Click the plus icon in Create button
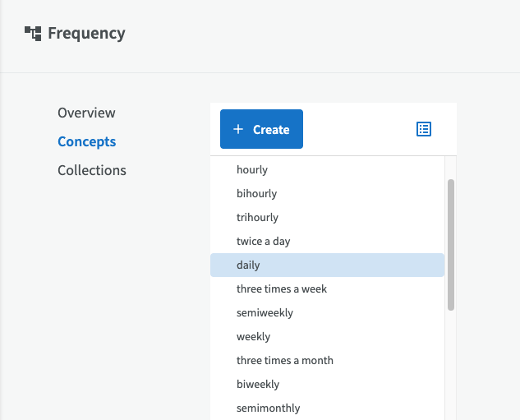This screenshot has height=420, width=520. point(238,129)
